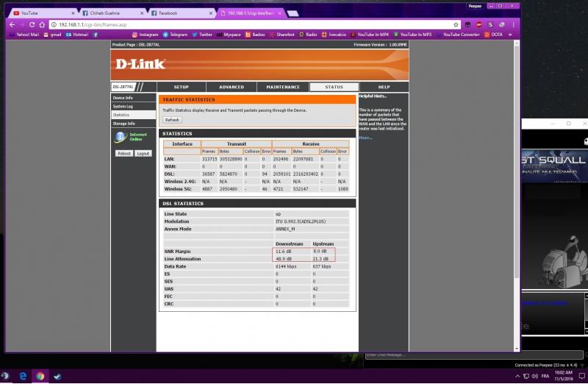
Task: Open the MAINTENANCE router tab
Action: tap(283, 87)
